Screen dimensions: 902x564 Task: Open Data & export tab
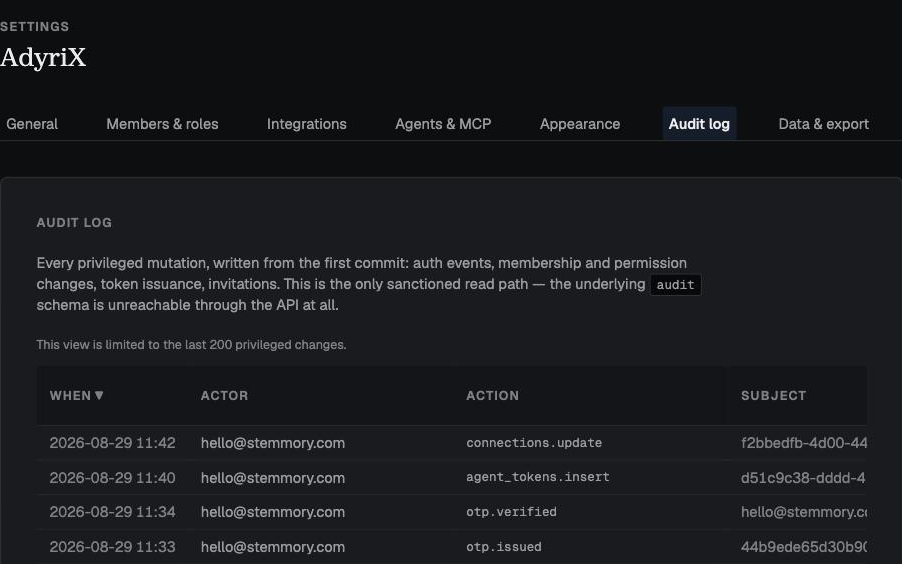[823, 124]
